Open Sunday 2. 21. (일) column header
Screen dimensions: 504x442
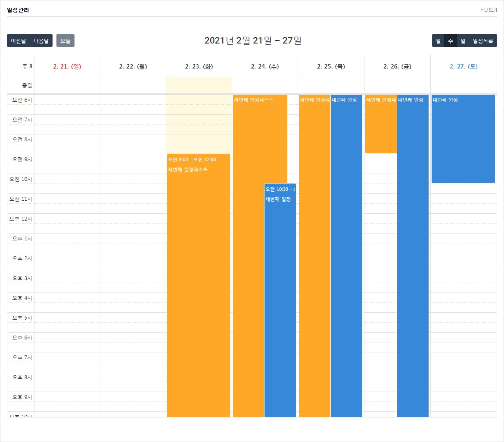click(67, 66)
